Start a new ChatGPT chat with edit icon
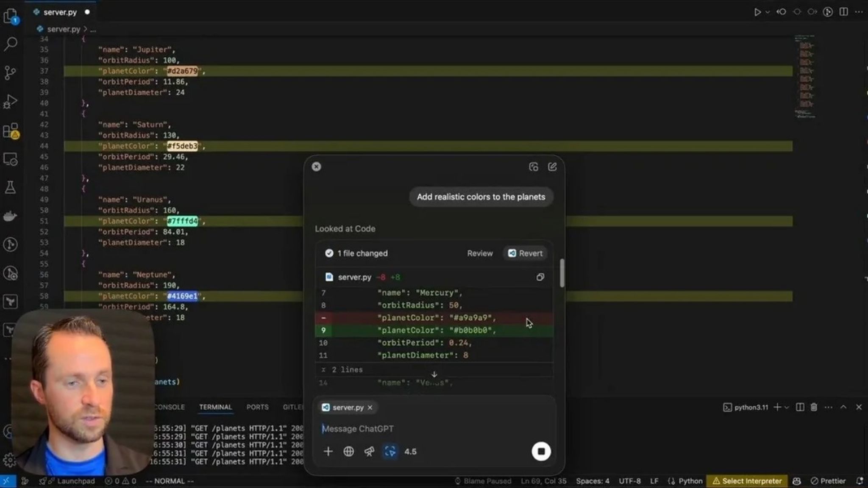Viewport: 868px width, 488px height. pos(552,167)
